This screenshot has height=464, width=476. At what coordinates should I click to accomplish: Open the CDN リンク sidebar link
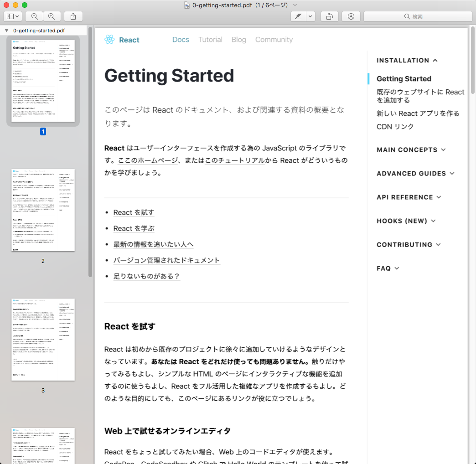pyautogui.click(x=395, y=127)
